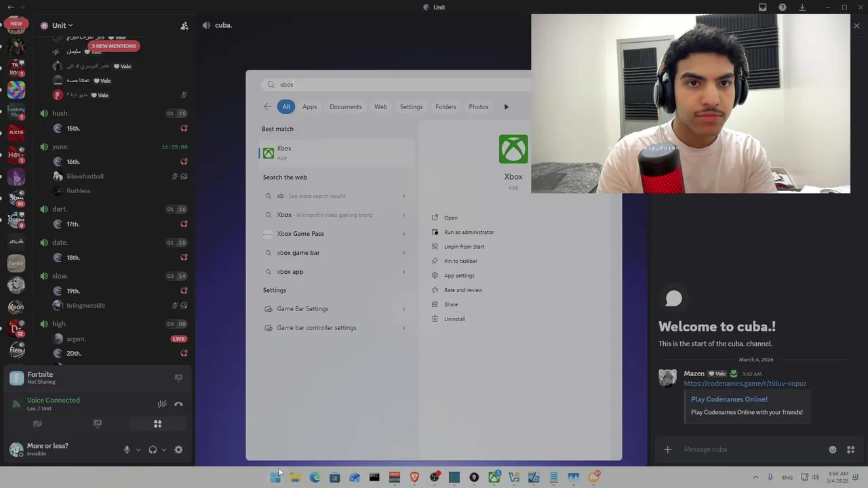Switch to the Apps search tab

click(309, 106)
